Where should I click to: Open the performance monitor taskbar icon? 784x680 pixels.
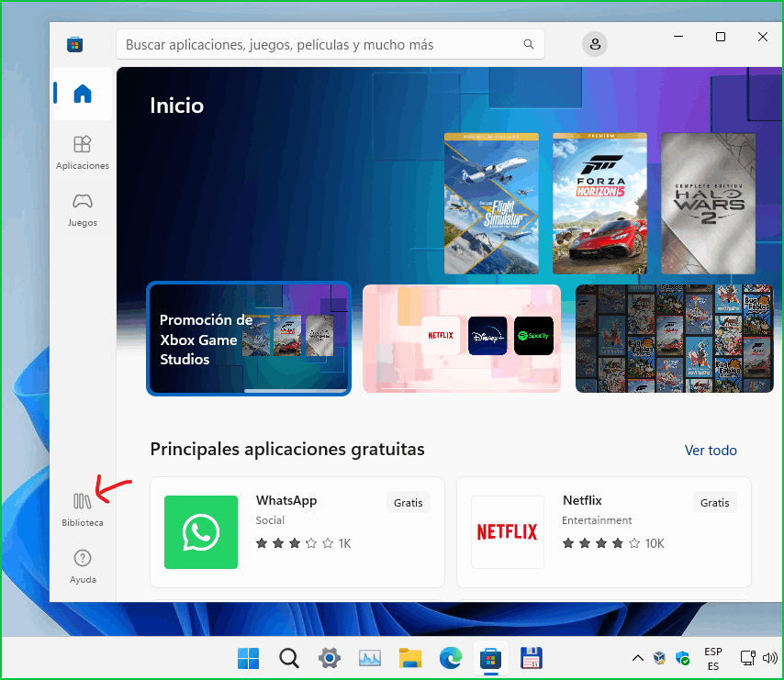pyautogui.click(x=369, y=658)
